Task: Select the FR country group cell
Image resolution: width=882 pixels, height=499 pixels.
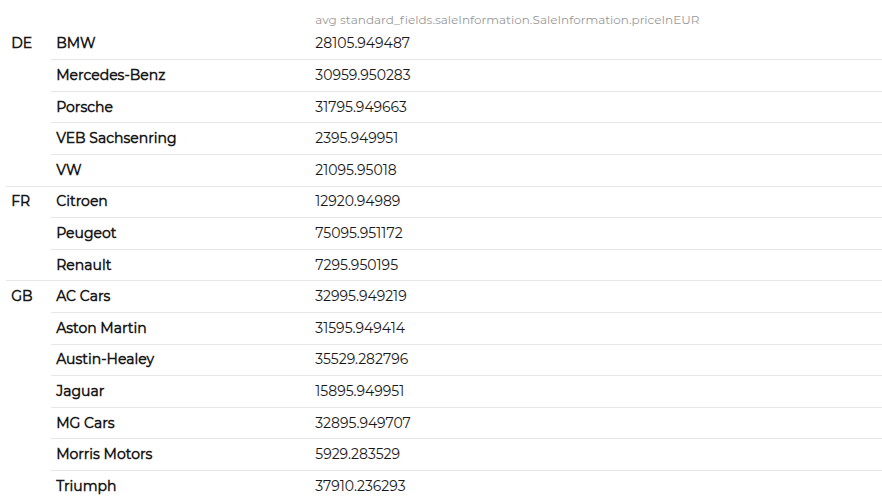Action: pyautogui.click(x=21, y=201)
